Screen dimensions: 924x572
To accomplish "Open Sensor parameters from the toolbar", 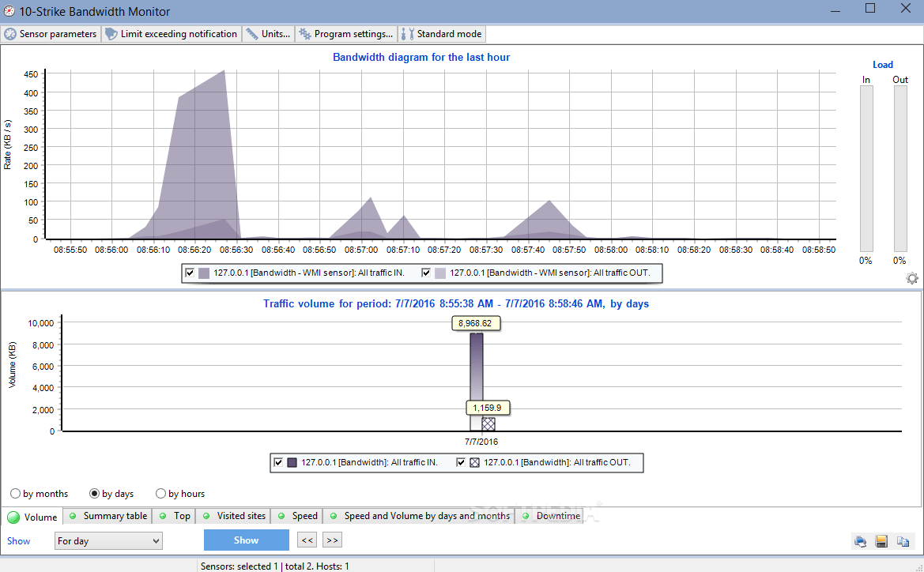I will pos(51,33).
